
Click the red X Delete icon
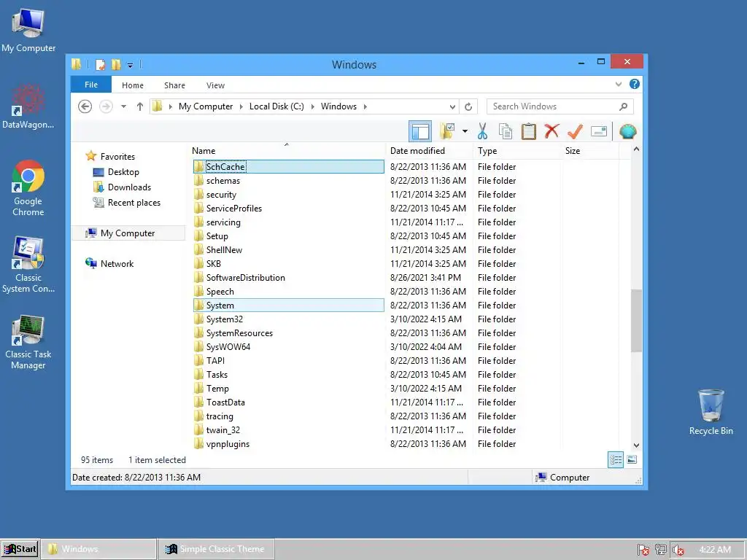coord(551,131)
